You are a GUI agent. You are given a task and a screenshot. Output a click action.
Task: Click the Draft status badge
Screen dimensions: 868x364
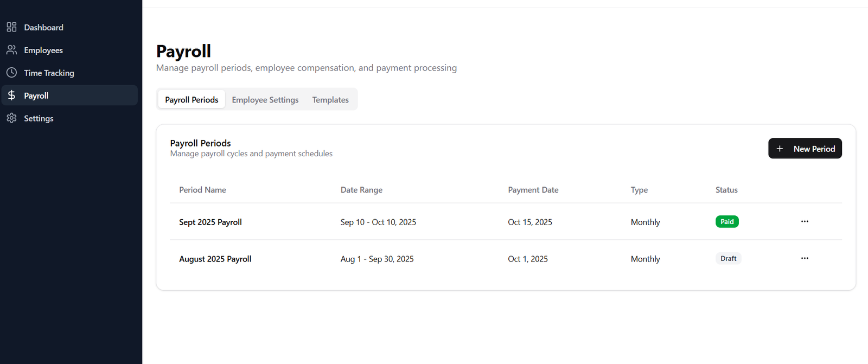(728, 259)
